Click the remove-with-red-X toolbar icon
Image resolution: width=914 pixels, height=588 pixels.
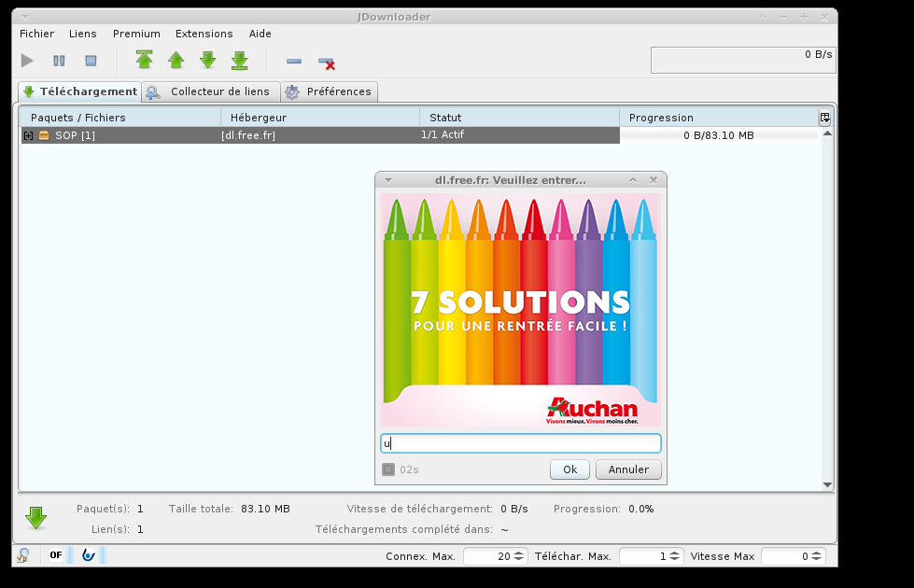(x=327, y=63)
